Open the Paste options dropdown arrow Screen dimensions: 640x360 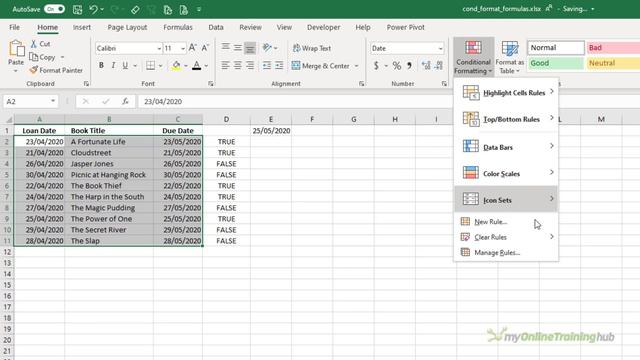pyautogui.click(x=16, y=71)
